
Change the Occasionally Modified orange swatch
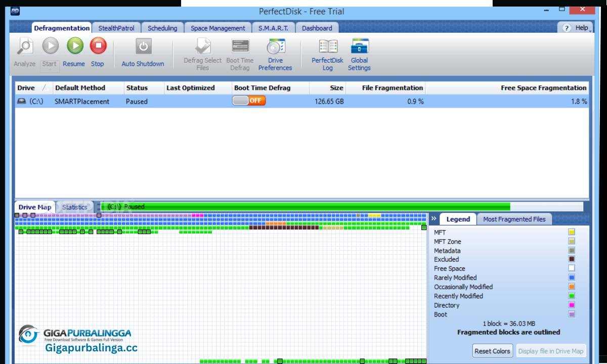point(572,287)
